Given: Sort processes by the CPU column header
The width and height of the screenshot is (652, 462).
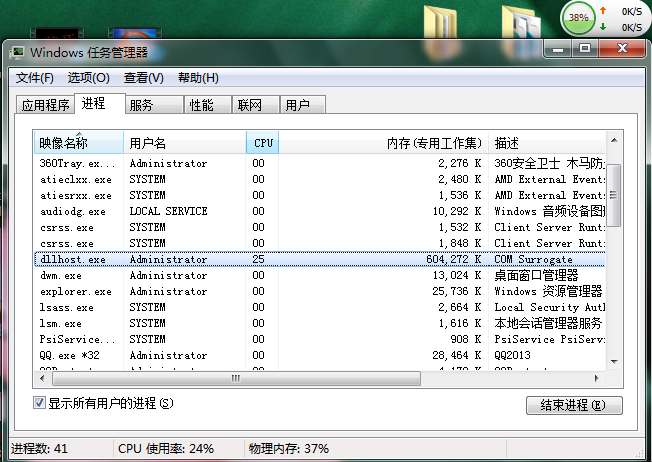Looking at the screenshot, I should tap(262, 143).
